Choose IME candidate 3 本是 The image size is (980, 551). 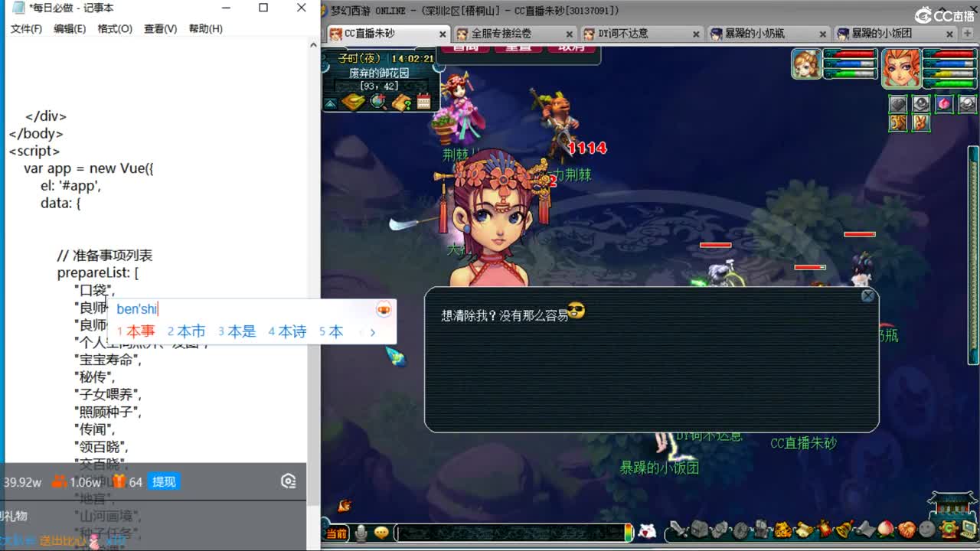pyautogui.click(x=237, y=331)
